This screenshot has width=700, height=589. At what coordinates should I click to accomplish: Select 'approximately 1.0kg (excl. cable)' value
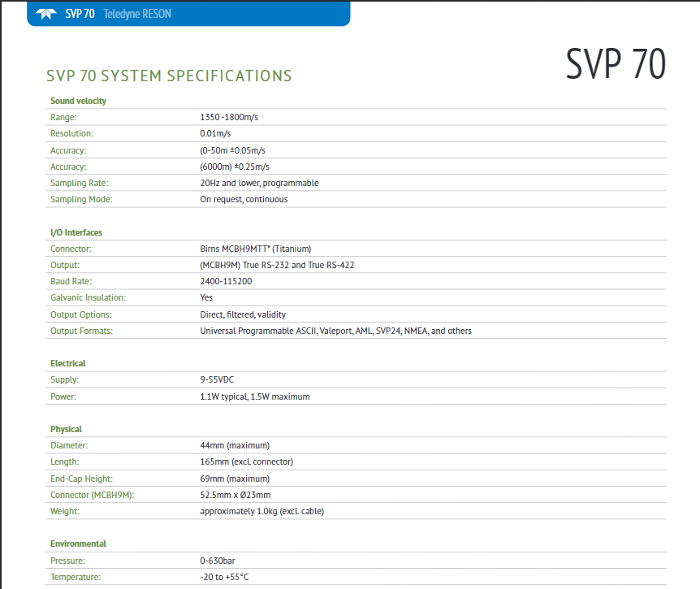point(262,511)
